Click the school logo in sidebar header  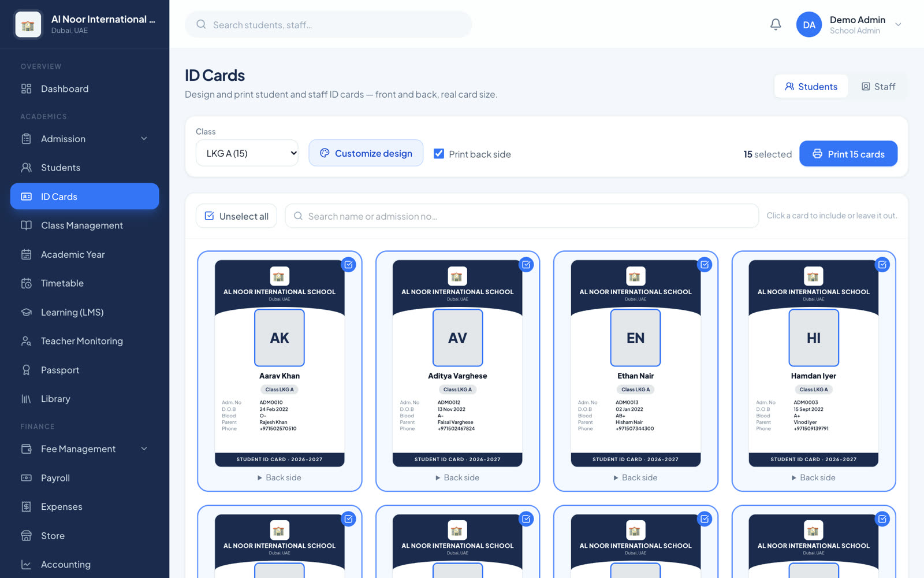click(28, 24)
